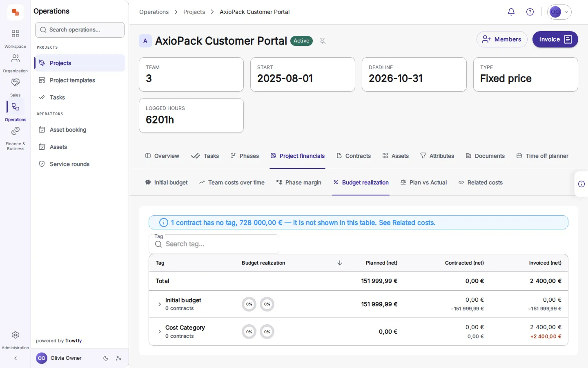Sort by Budget realization arrow
588x368 pixels.
coord(340,263)
